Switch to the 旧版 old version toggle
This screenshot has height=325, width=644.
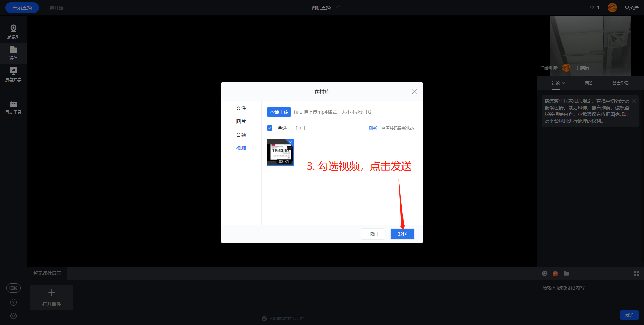13,288
